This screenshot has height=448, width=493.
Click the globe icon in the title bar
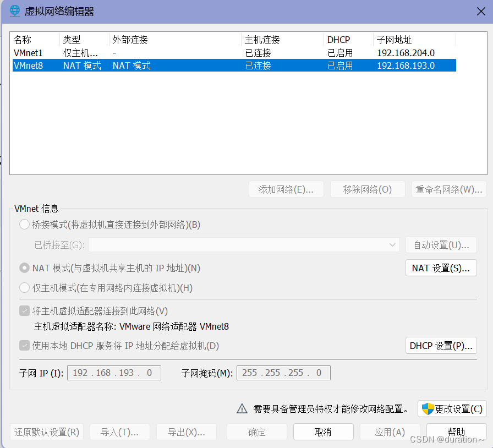coord(14,10)
